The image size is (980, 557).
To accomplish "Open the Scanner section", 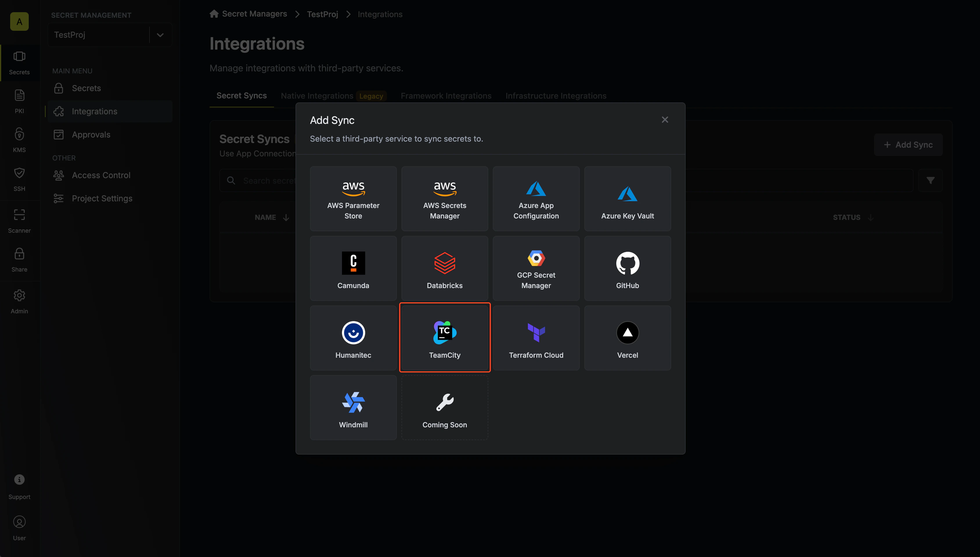I will point(19,221).
